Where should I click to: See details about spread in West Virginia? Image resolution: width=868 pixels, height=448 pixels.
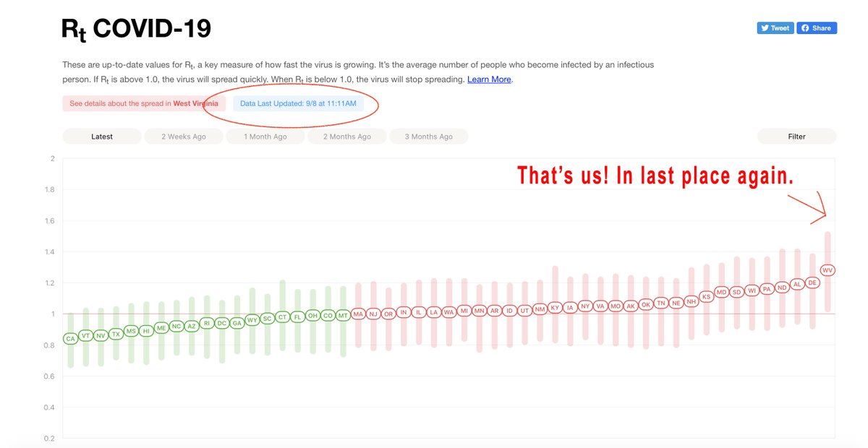(x=144, y=103)
